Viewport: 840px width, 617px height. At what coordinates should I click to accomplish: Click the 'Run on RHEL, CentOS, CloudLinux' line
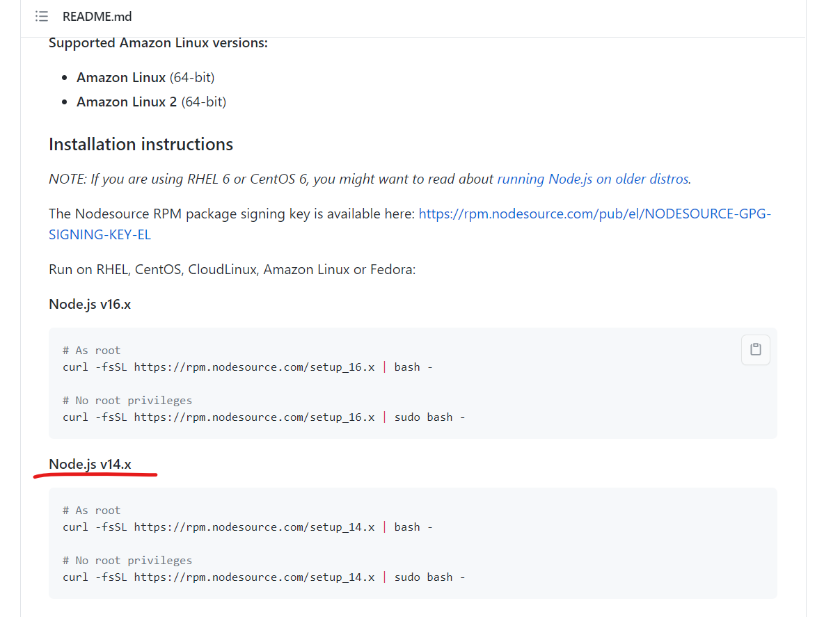coord(232,269)
